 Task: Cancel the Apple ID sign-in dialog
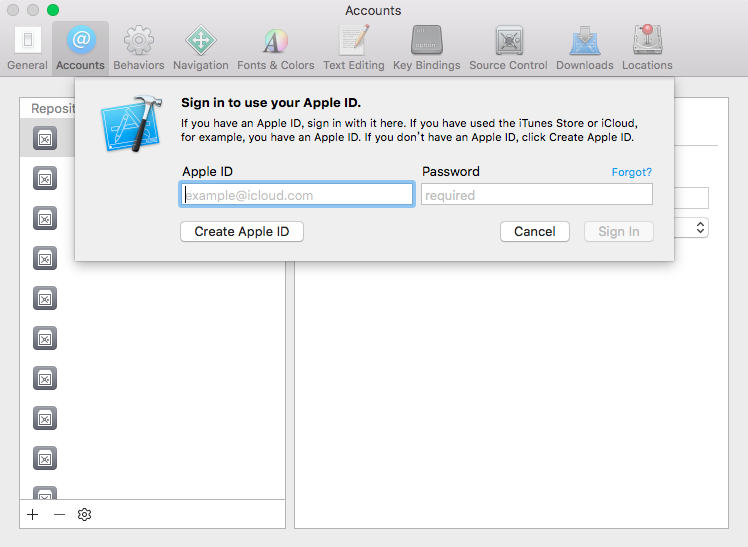coord(534,231)
